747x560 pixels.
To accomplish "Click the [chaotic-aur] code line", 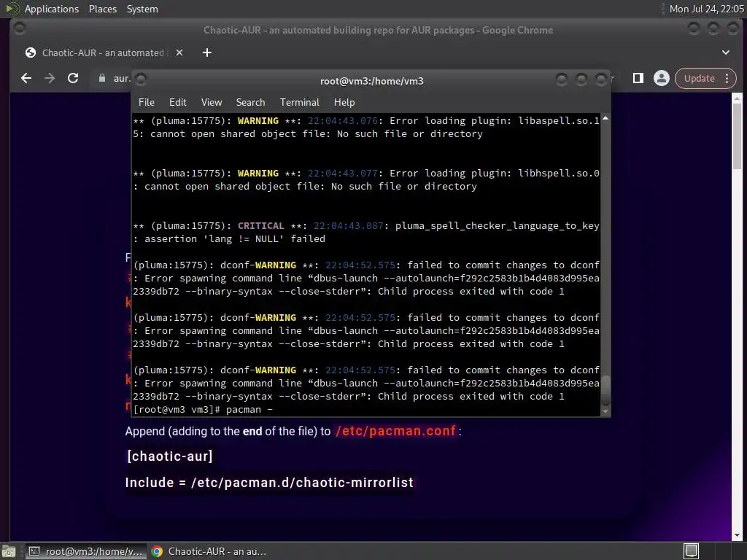I will coord(169,456).
